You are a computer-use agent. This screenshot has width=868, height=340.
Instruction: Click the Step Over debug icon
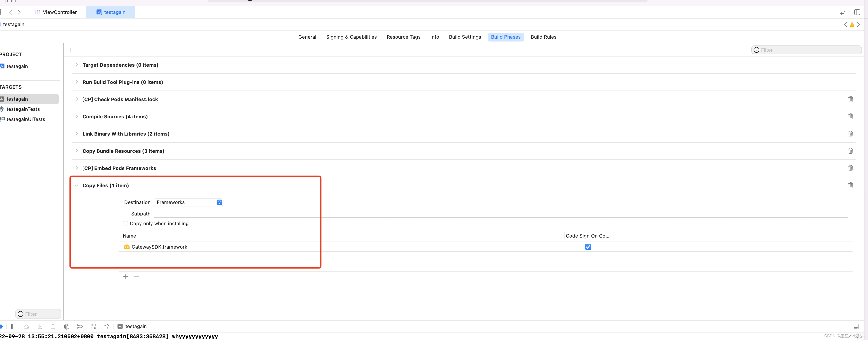tap(27, 326)
